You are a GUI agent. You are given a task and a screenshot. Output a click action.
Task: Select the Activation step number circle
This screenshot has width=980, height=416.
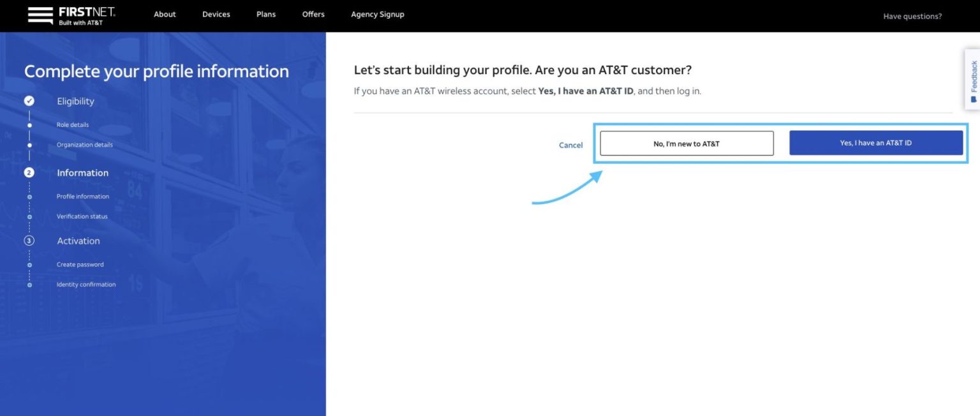coord(29,241)
